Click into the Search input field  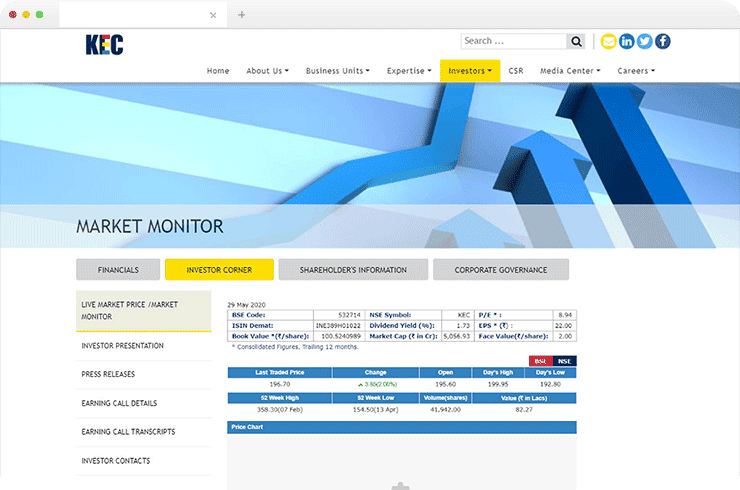tap(512, 41)
